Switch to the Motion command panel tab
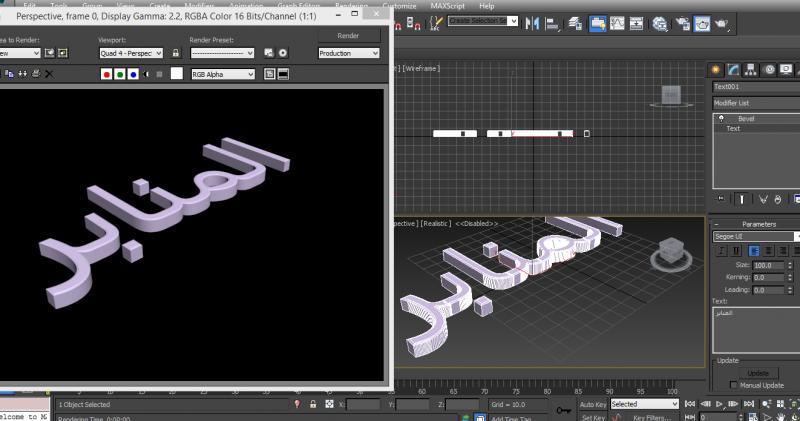 769,70
